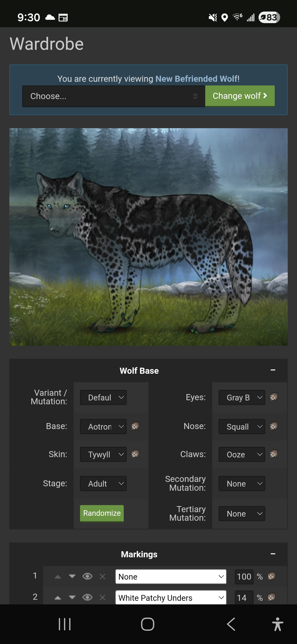Tap Android back navigation button
Image resolution: width=297 pixels, height=644 pixels.
point(231,624)
